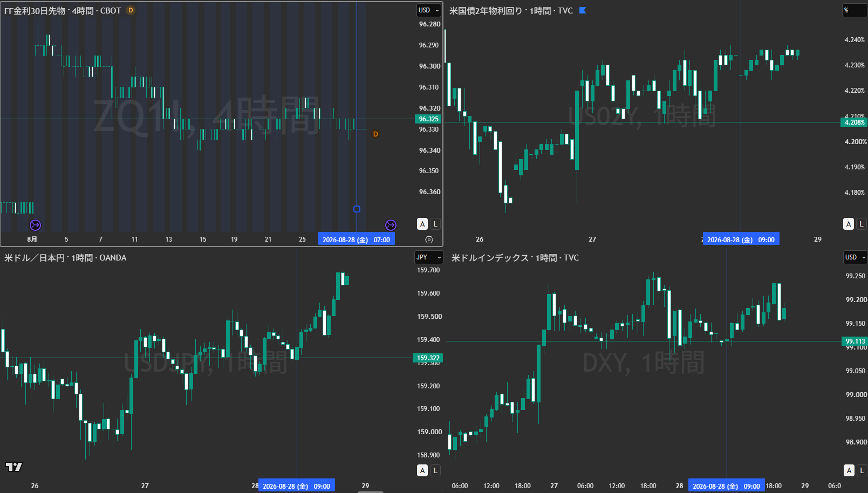Screen dimensions: 868x493
Task: Toggle log scale L on US 2-year yield chart
Action: coord(861,224)
